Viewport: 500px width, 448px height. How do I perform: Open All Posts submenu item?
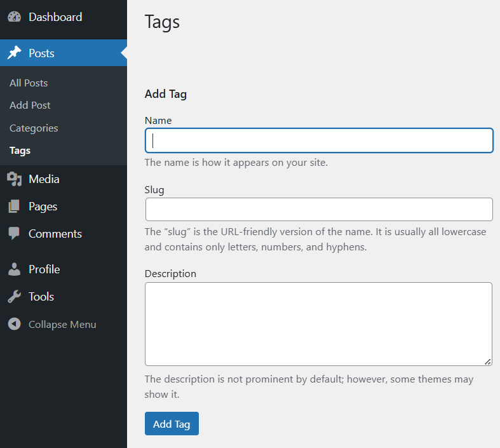(29, 83)
